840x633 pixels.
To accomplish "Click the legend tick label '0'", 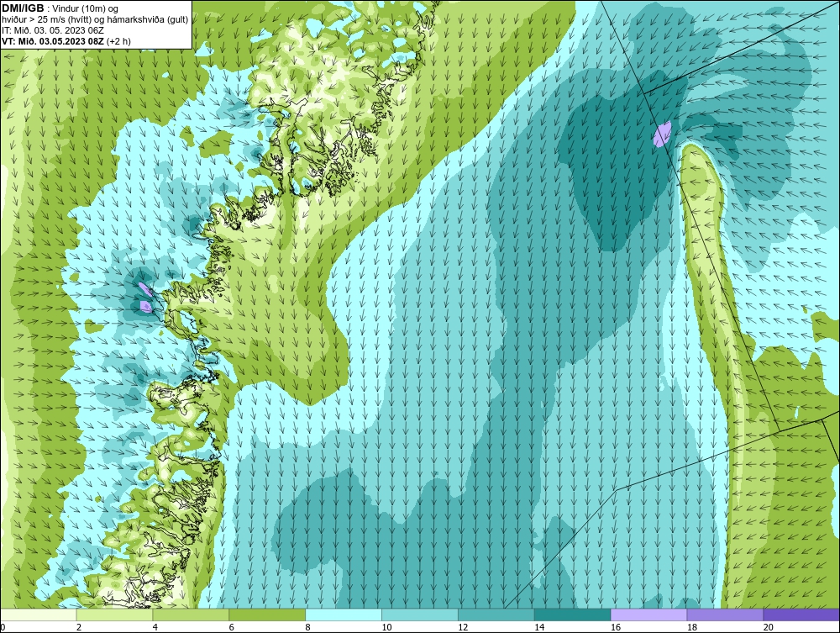I will coord(3,627).
